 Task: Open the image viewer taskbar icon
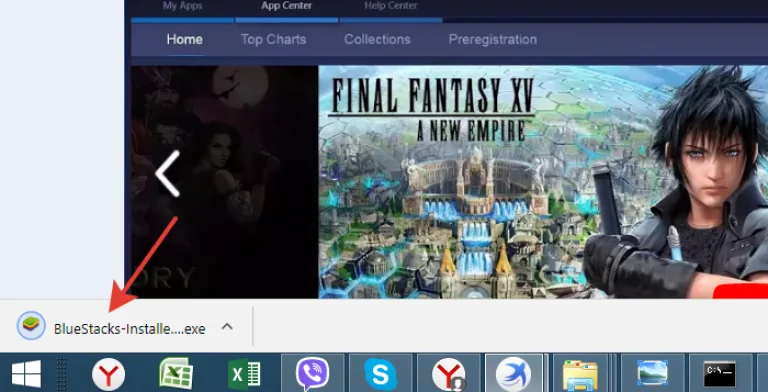(x=652, y=373)
